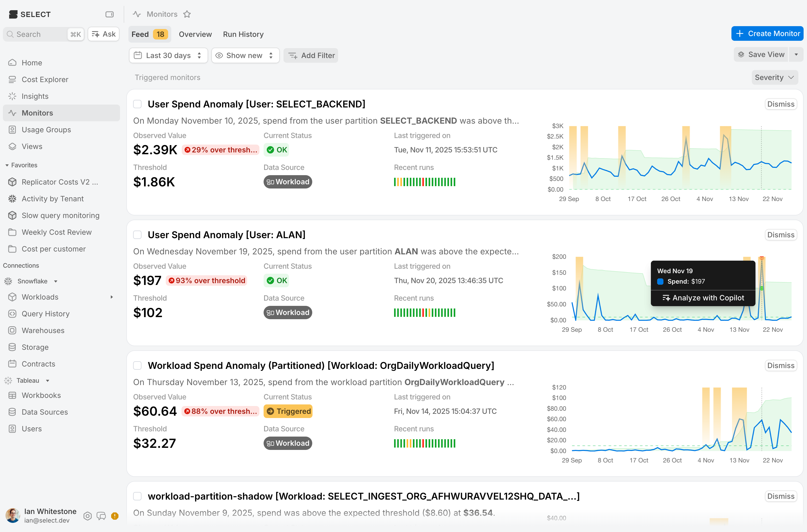Favorite Monitors page with star icon

(x=187, y=14)
